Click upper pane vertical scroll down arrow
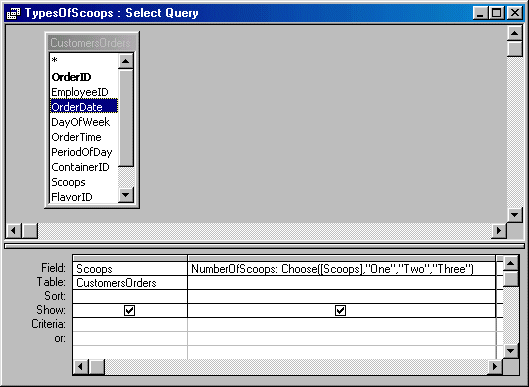 coord(514,215)
